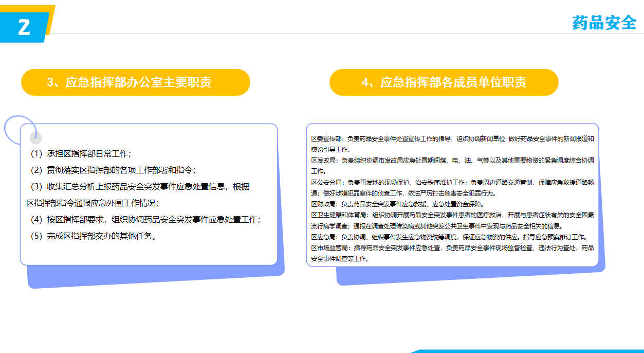The image size is (644, 353).
Task: Click the yellow 应急指挥部各成员单位职责 heading
Action: click(444, 82)
